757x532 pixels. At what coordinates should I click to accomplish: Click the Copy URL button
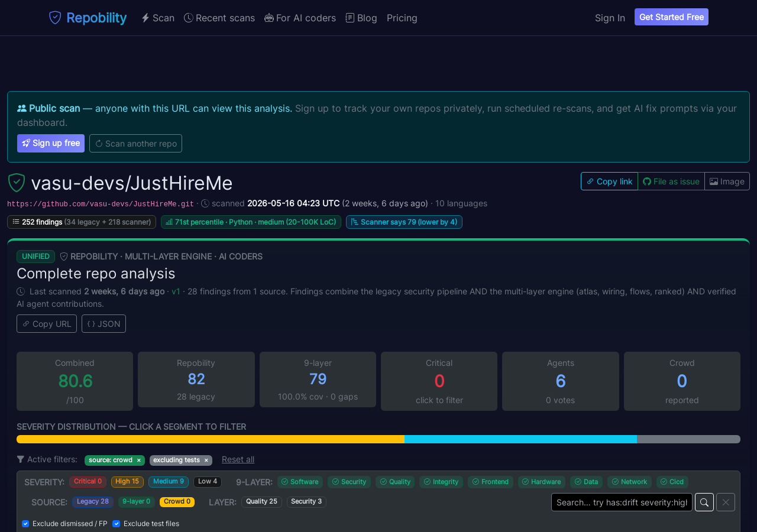[47, 324]
